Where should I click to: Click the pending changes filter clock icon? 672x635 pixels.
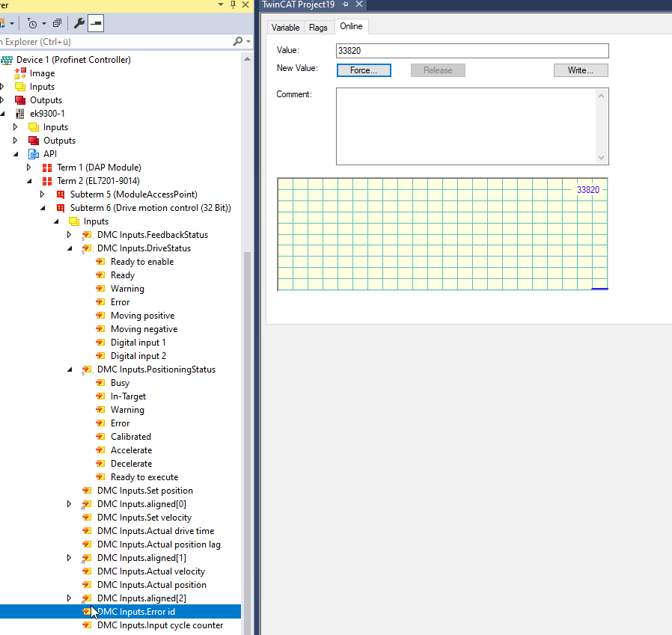32,24
